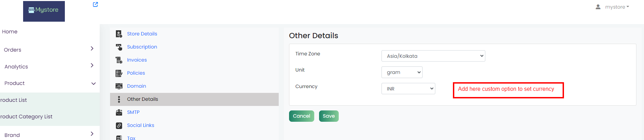The height and width of the screenshot is (140, 644).
Task: Open the Currency dropdown showing INR
Action: [x=408, y=89]
